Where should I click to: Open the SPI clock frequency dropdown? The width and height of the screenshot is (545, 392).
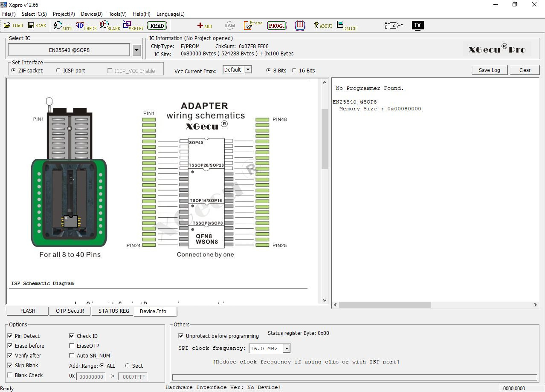point(287,349)
